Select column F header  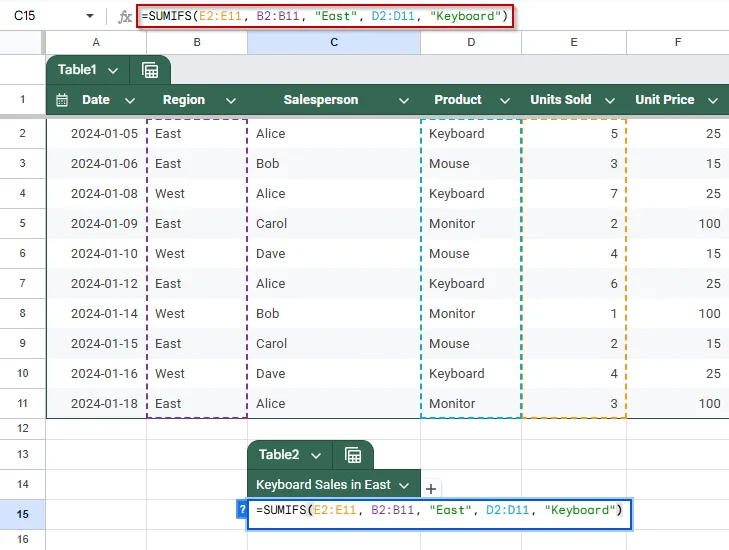(x=678, y=43)
